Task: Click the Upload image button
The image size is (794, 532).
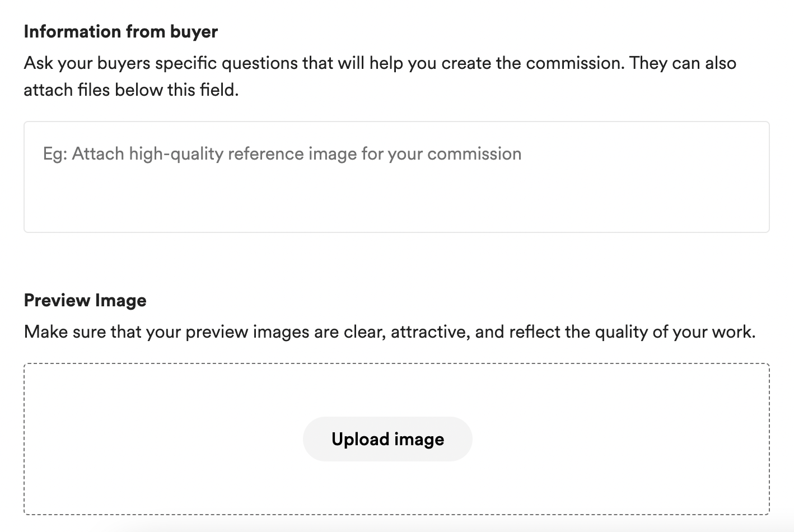Action: click(387, 439)
